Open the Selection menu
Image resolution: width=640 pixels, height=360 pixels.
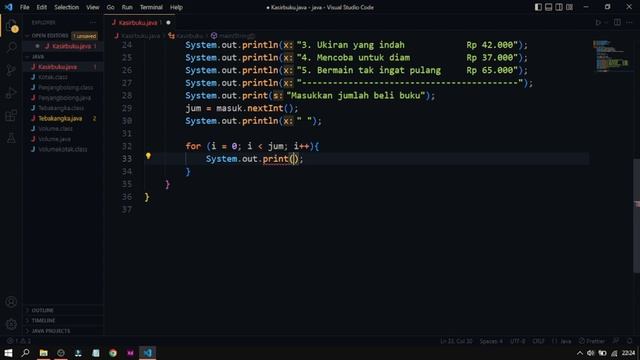[x=67, y=7]
